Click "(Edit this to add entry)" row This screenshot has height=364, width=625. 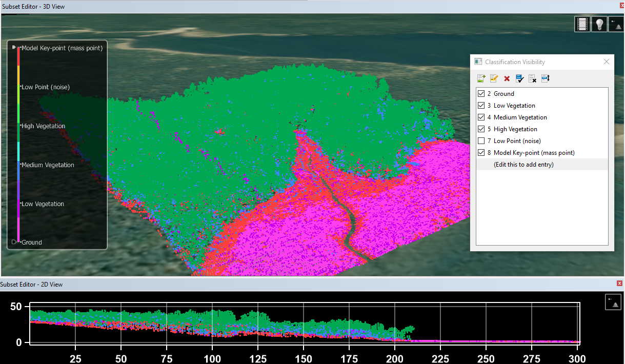pos(523,165)
